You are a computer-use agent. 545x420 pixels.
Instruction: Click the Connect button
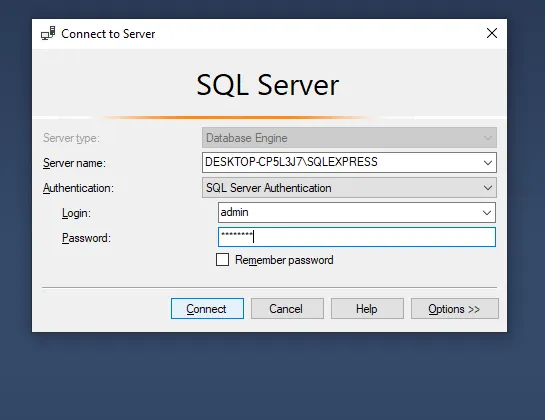(x=207, y=308)
